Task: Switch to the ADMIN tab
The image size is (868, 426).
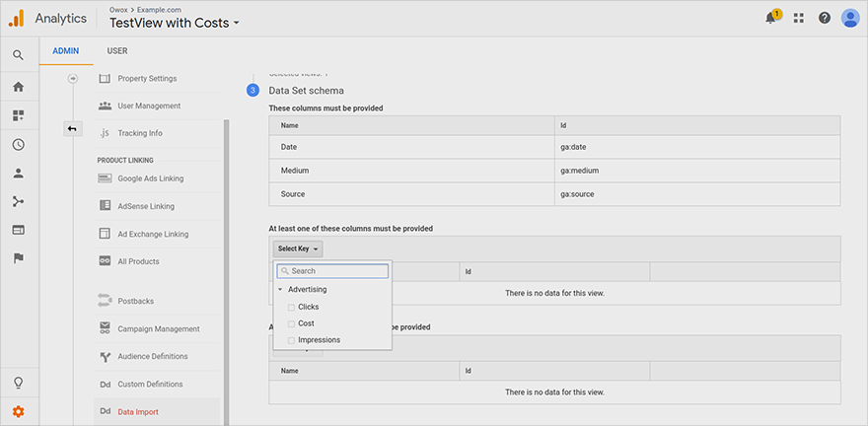Action: point(66,51)
